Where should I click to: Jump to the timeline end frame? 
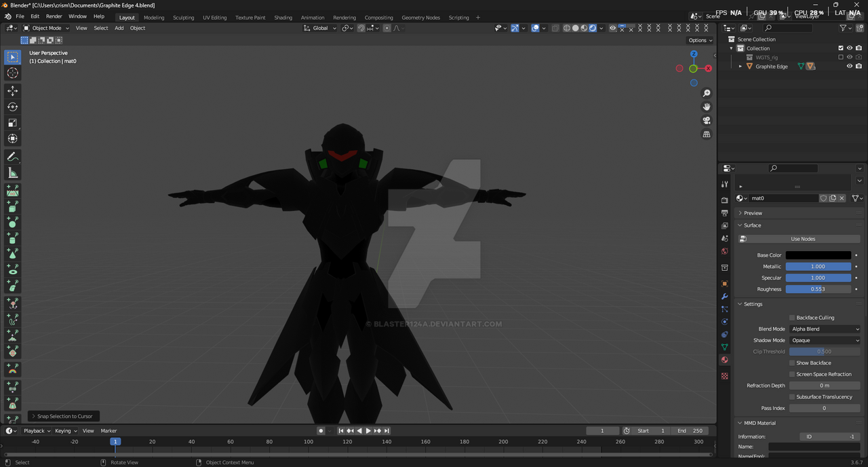coord(386,430)
